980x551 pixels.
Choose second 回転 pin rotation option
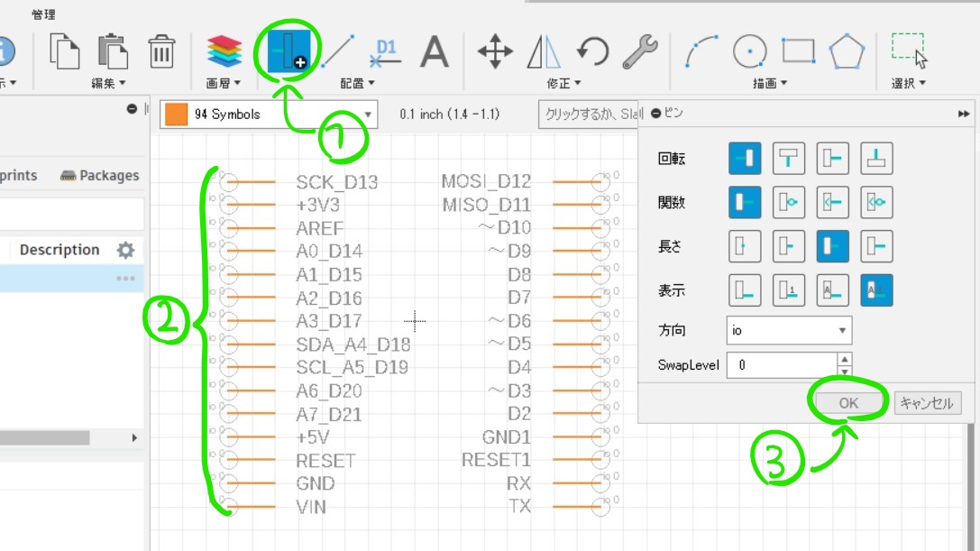[788, 158]
